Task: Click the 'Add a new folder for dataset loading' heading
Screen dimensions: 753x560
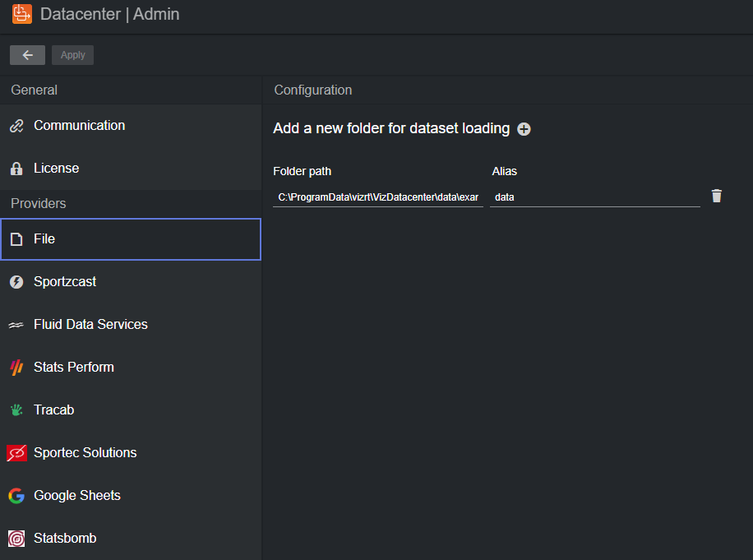Action: coord(391,129)
